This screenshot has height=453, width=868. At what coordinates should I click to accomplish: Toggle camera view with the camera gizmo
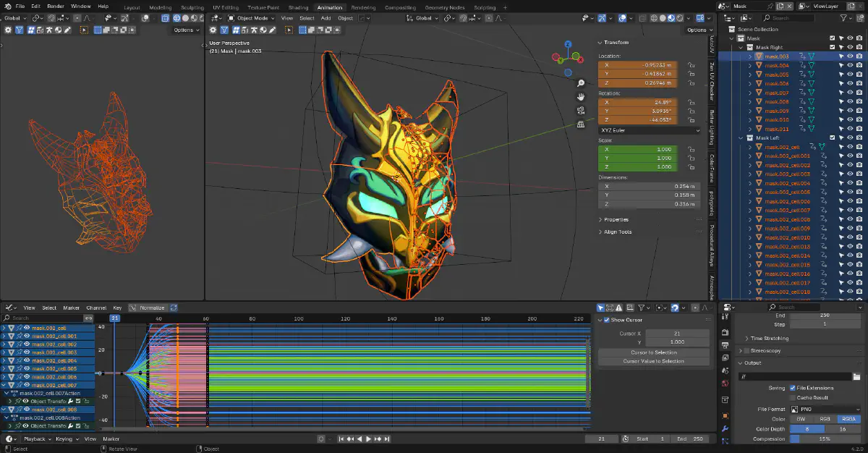click(x=580, y=111)
